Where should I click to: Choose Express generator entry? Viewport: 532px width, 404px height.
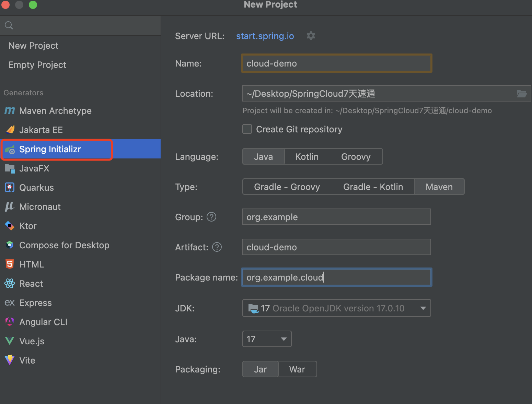(x=80, y=302)
